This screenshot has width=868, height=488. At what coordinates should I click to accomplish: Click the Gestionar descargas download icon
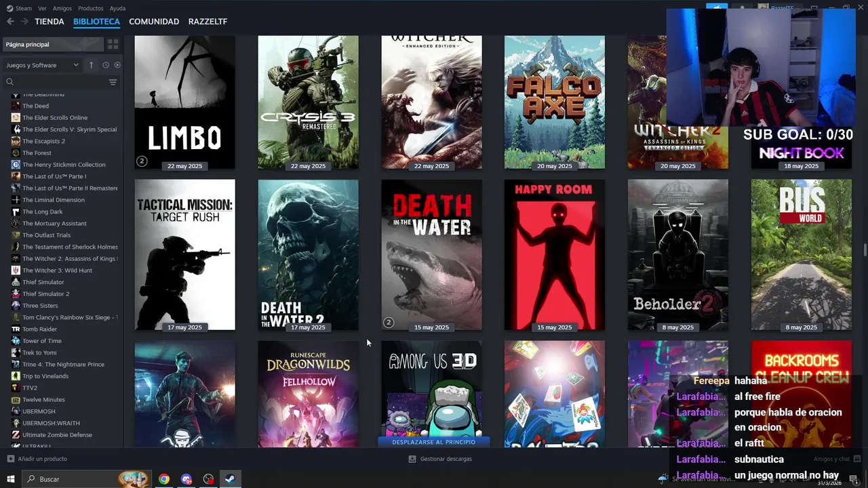click(412, 459)
